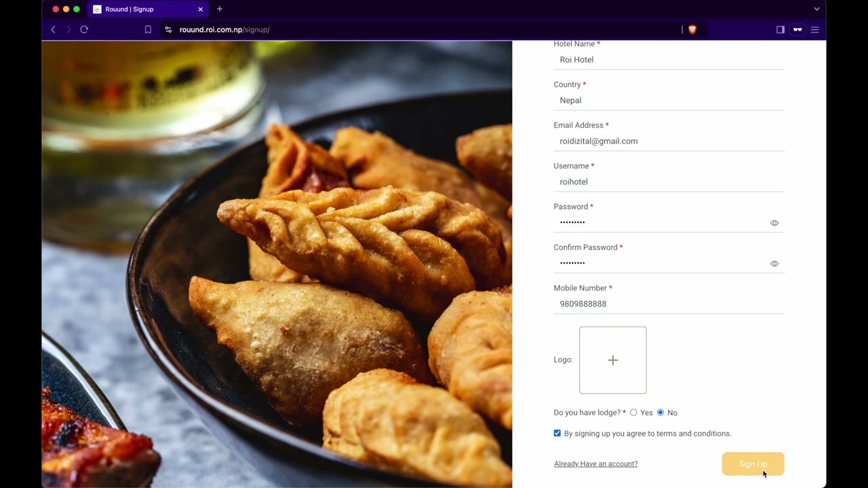The image size is (868, 488).
Task: Click the macOS green fullscreen button
Action: [x=77, y=9]
